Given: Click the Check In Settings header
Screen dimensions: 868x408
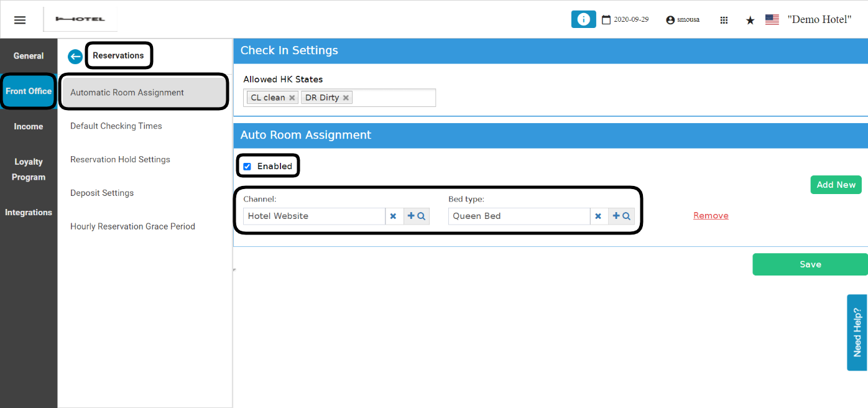Looking at the screenshot, I should click(x=289, y=50).
